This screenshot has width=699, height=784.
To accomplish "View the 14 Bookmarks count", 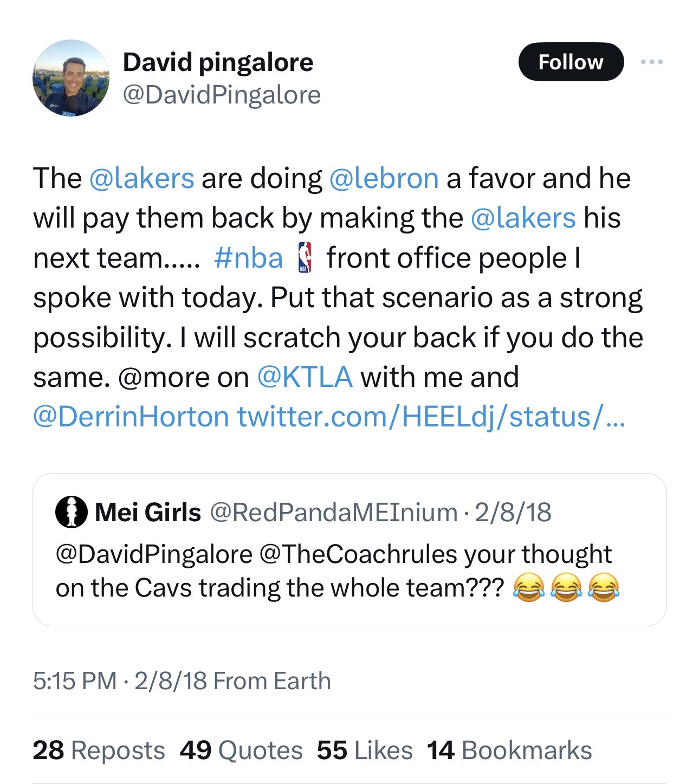I will 509,750.
